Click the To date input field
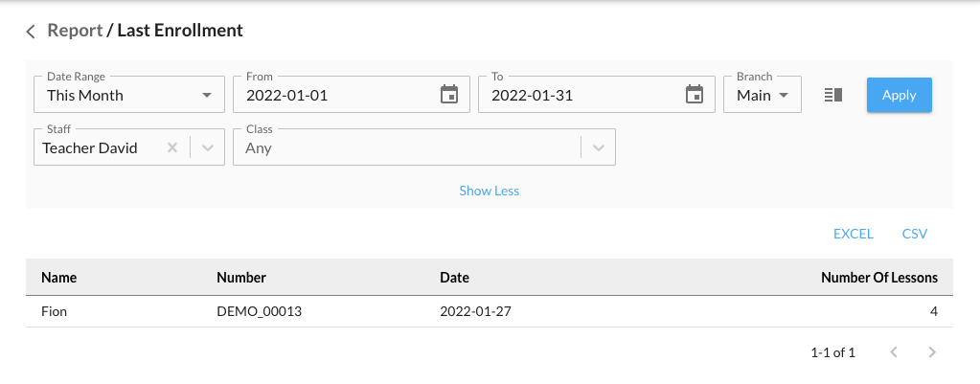 pyautogui.click(x=581, y=96)
